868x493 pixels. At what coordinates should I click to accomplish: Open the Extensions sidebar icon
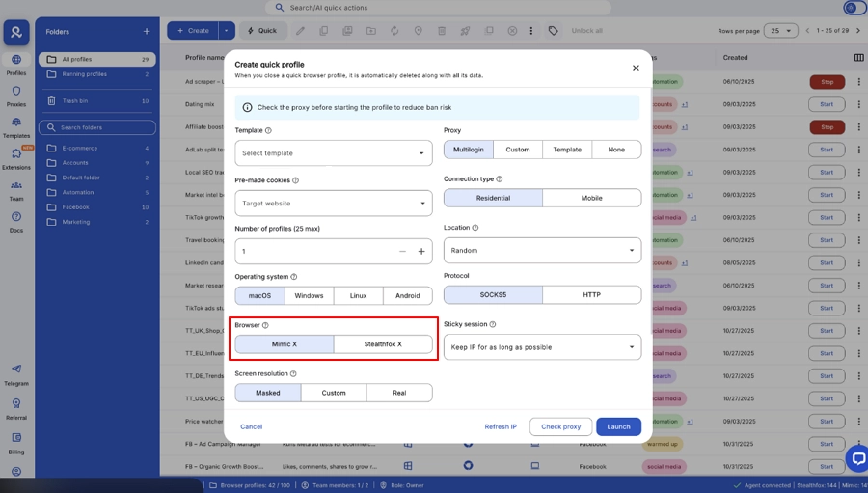(16, 156)
